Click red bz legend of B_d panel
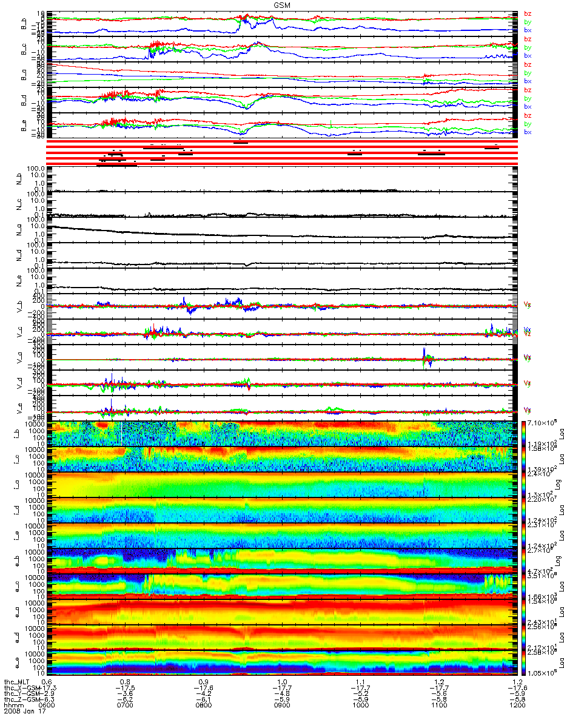Viewport: 564px width, 728px height. (x=528, y=90)
